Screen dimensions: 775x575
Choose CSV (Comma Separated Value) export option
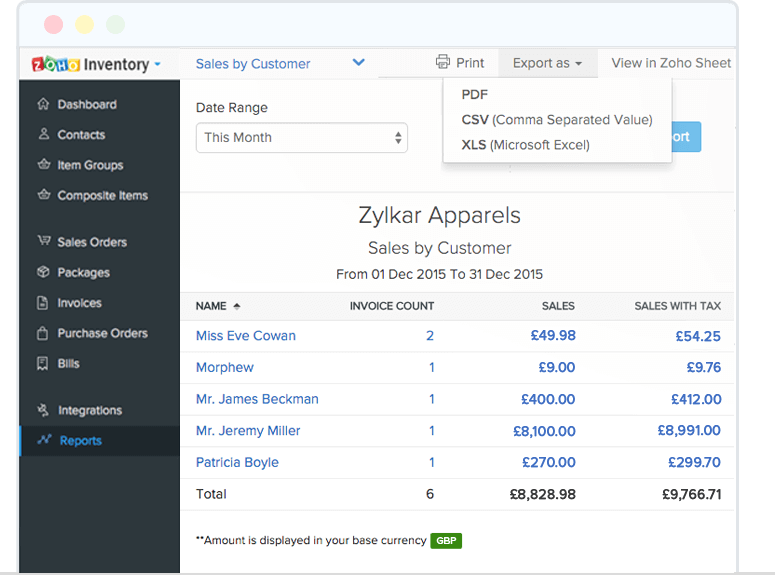[x=556, y=119]
